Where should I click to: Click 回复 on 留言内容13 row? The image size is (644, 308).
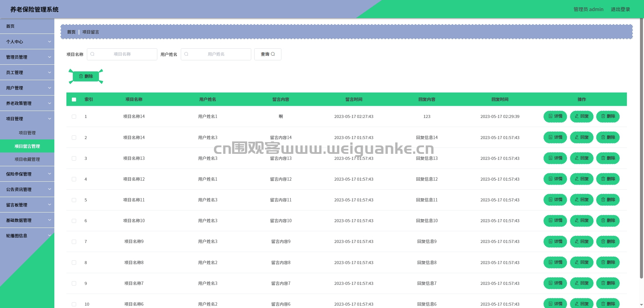click(x=582, y=158)
